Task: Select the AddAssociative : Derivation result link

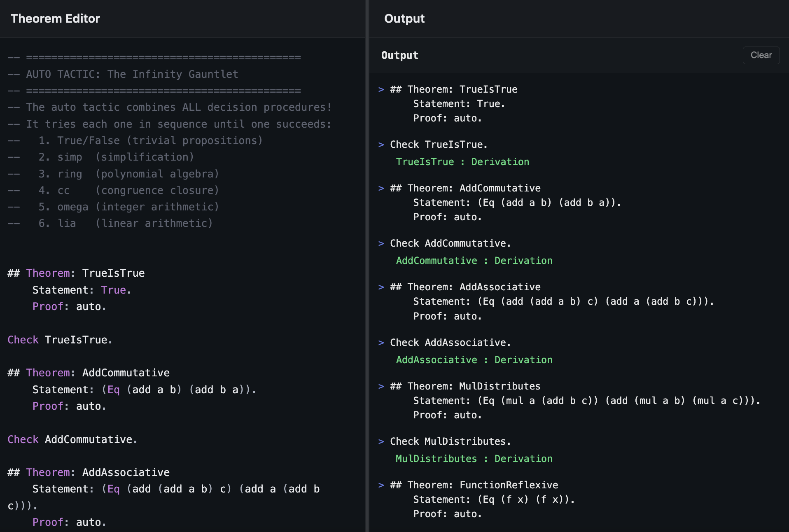Action: click(474, 359)
